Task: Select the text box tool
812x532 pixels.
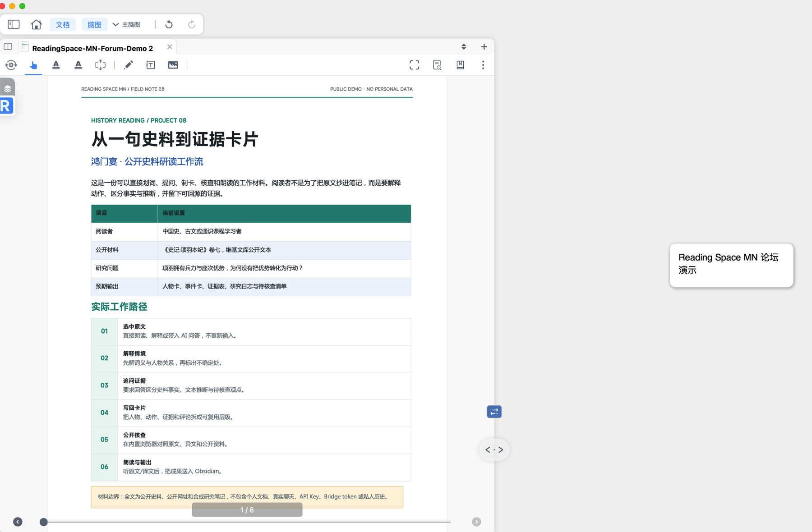Action: click(151, 65)
